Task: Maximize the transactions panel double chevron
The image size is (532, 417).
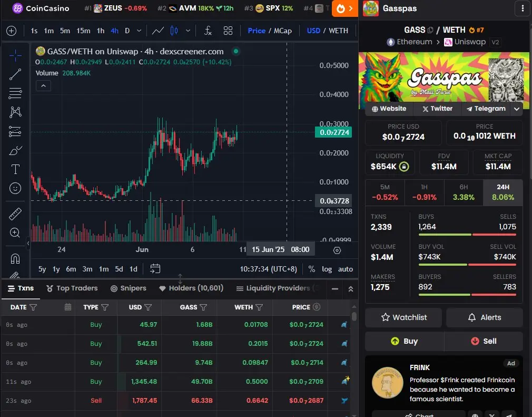Action: 351,289
